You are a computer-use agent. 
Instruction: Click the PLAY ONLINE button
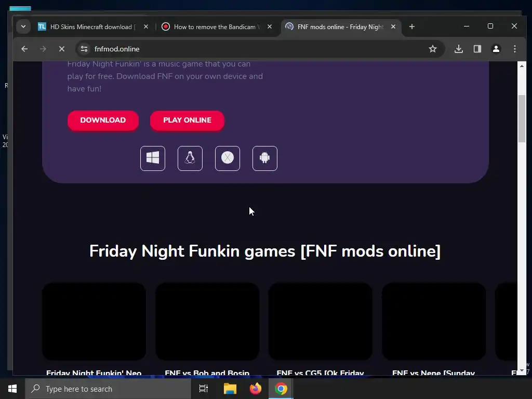click(x=187, y=120)
